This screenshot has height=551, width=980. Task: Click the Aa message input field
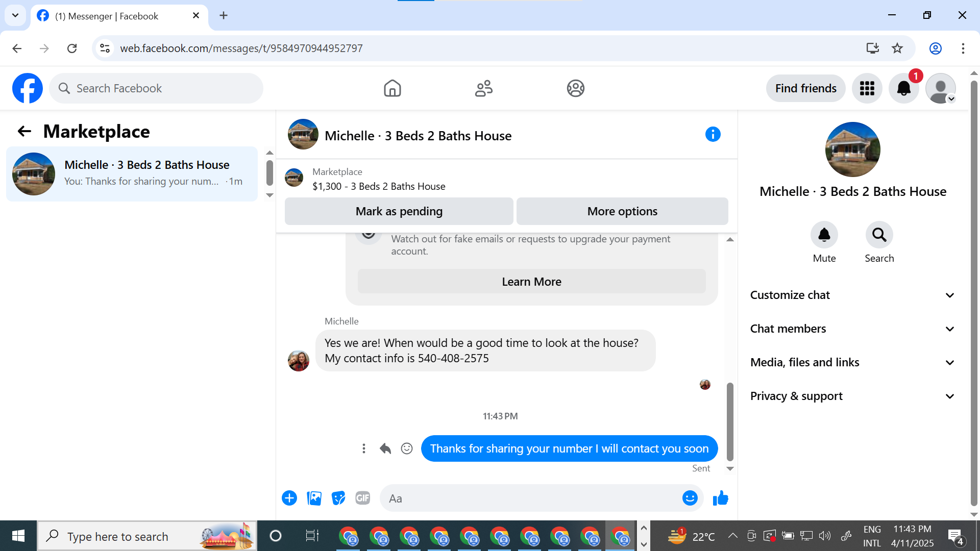click(x=531, y=498)
